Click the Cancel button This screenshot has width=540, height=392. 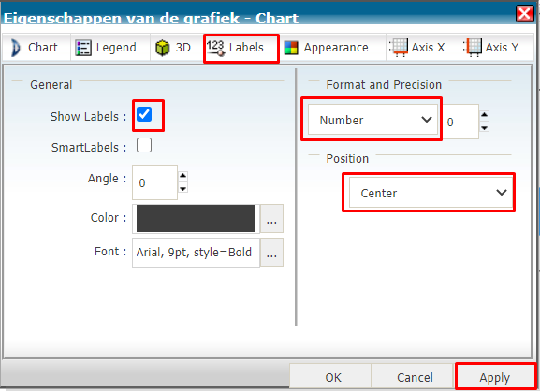(x=415, y=377)
